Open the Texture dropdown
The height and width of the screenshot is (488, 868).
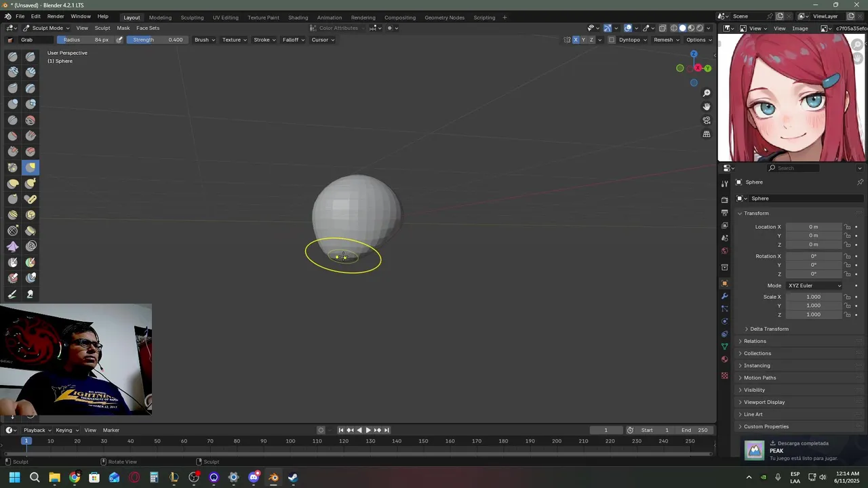click(235, 40)
